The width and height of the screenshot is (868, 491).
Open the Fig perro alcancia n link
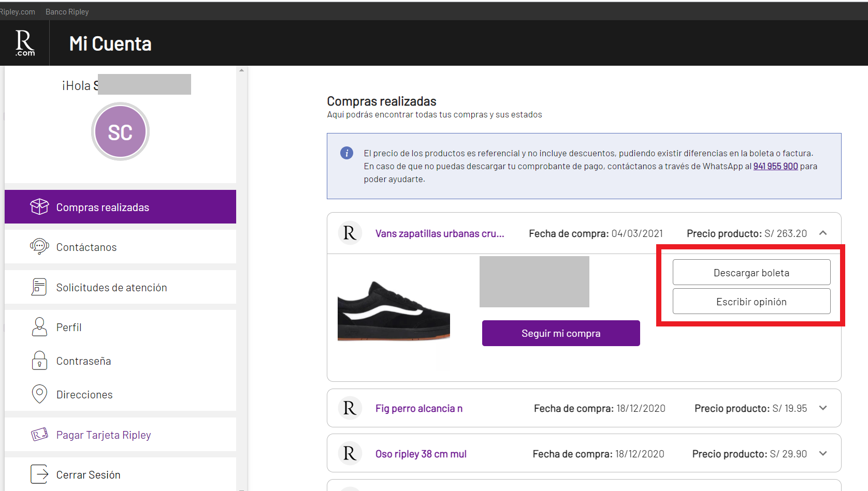pos(419,408)
